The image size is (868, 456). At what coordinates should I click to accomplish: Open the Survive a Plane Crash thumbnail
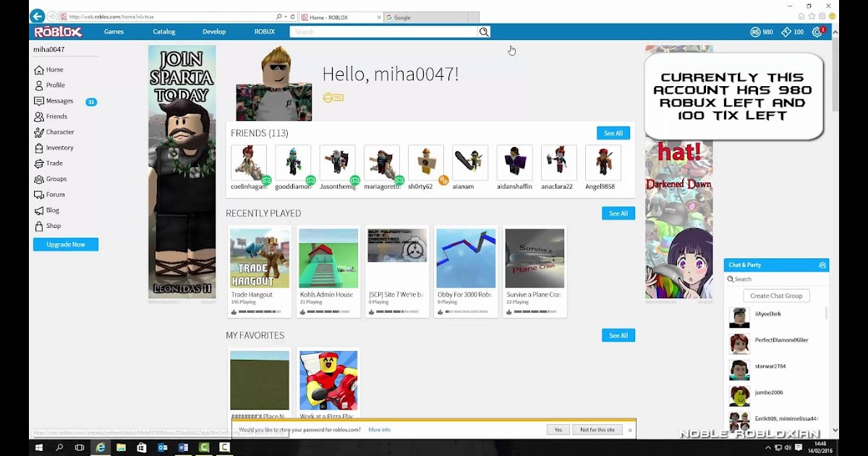coord(535,258)
